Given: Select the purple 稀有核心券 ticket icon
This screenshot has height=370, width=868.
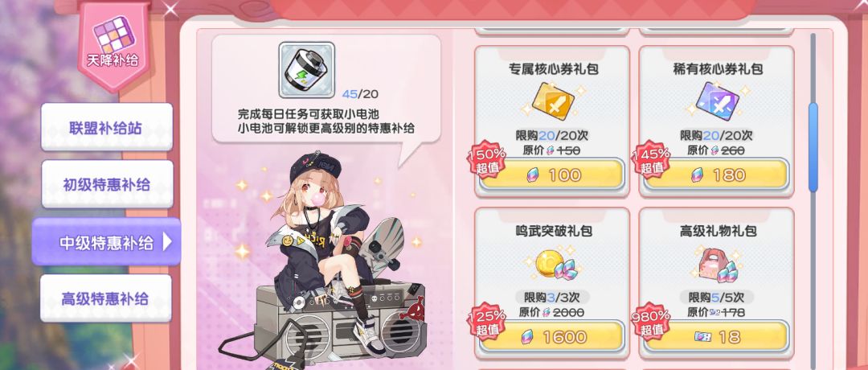Looking at the screenshot, I should (x=718, y=101).
